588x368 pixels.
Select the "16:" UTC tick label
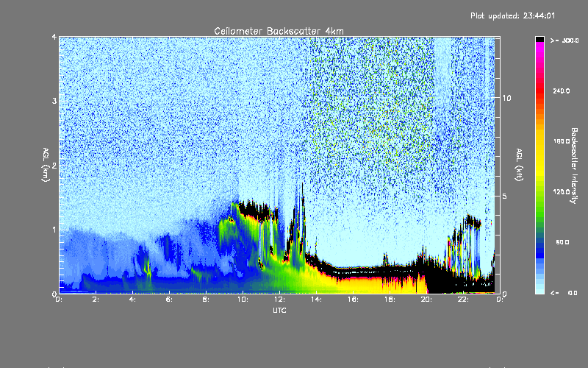353,300
